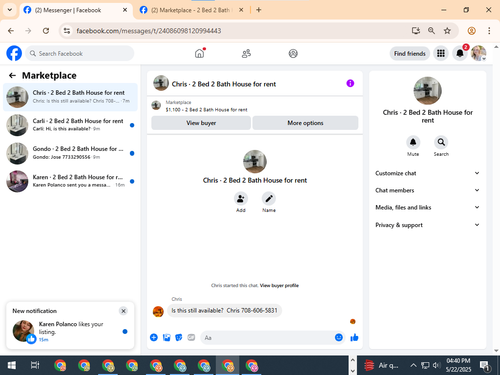Close the Marketplace browser tab
500x375 pixels.
241,10
